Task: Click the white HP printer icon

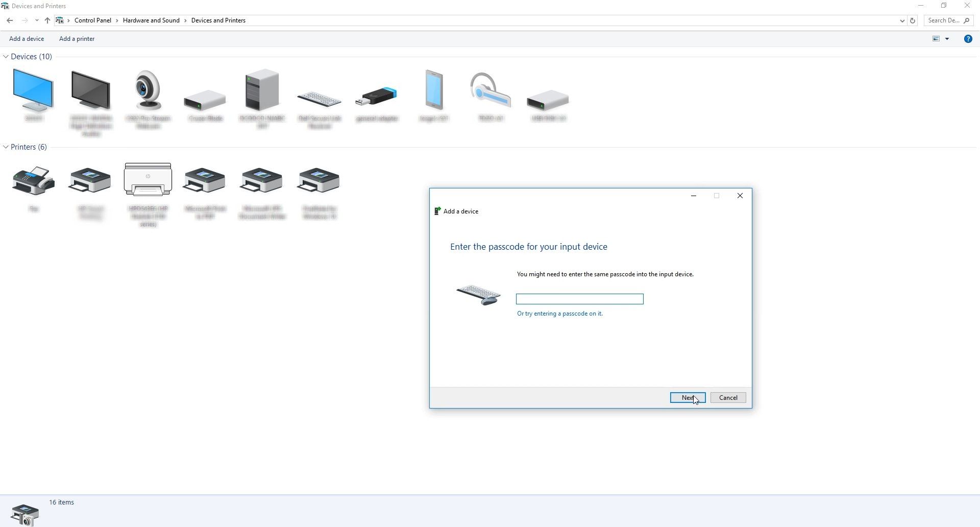Action: [148, 179]
